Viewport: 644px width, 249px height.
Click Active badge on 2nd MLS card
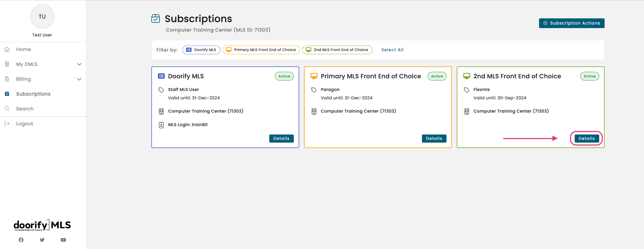(590, 76)
